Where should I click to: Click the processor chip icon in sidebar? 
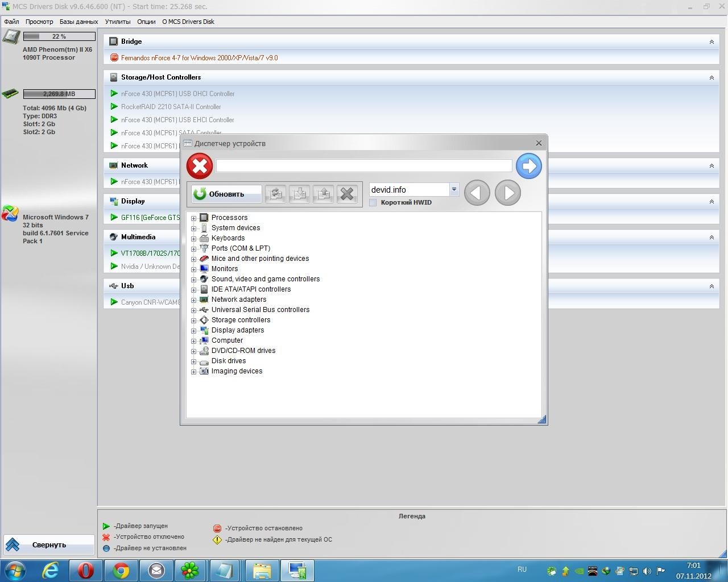click(11, 37)
